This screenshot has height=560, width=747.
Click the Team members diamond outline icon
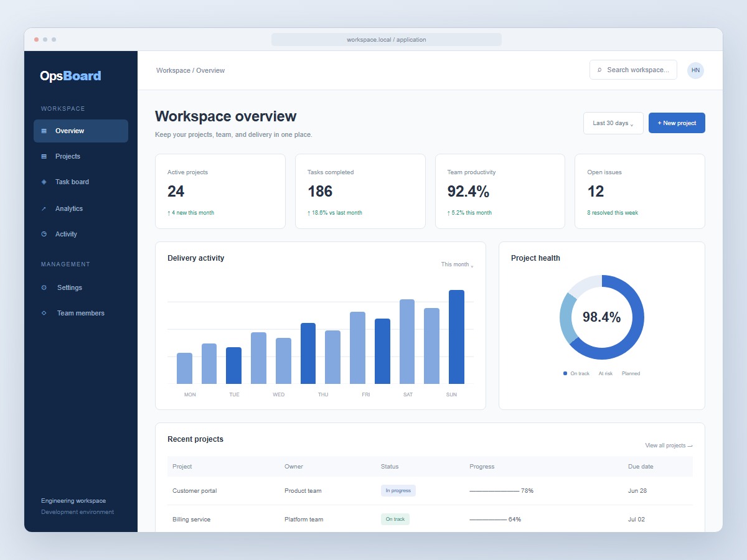[x=44, y=313]
